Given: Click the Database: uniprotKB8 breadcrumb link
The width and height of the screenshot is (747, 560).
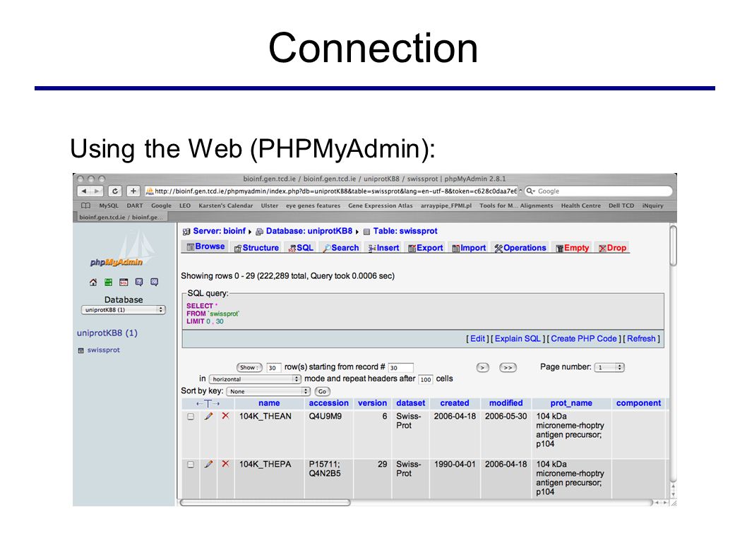Looking at the screenshot, I should tap(309, 231).
